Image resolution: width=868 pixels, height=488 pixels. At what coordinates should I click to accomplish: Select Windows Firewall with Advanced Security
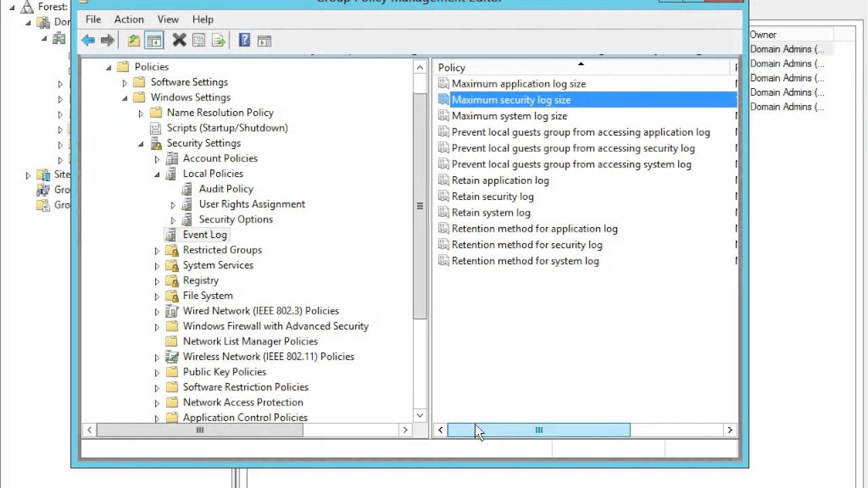pos(275,326)
